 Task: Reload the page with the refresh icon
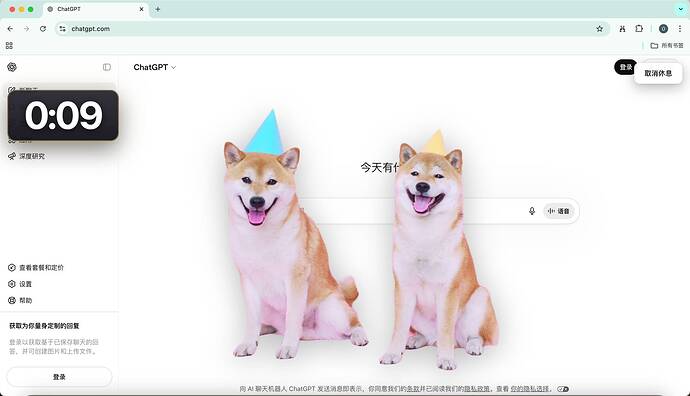coord(43,29)
